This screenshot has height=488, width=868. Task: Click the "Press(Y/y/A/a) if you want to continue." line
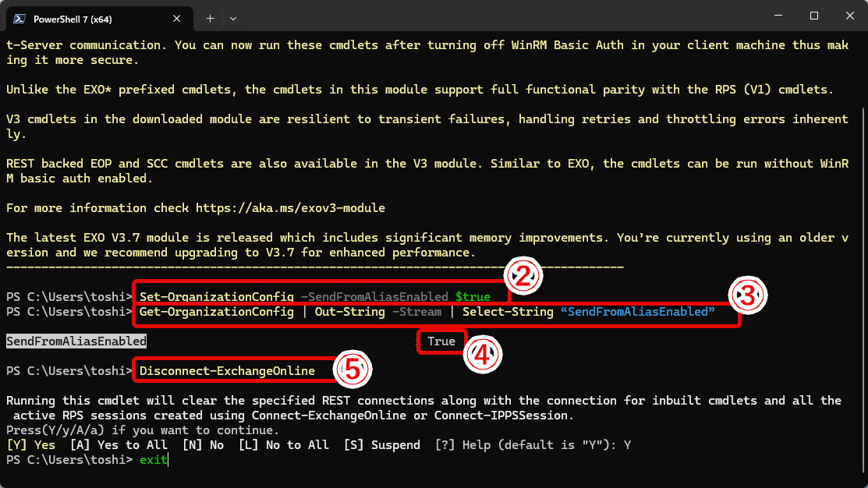(x=143, y=430)
